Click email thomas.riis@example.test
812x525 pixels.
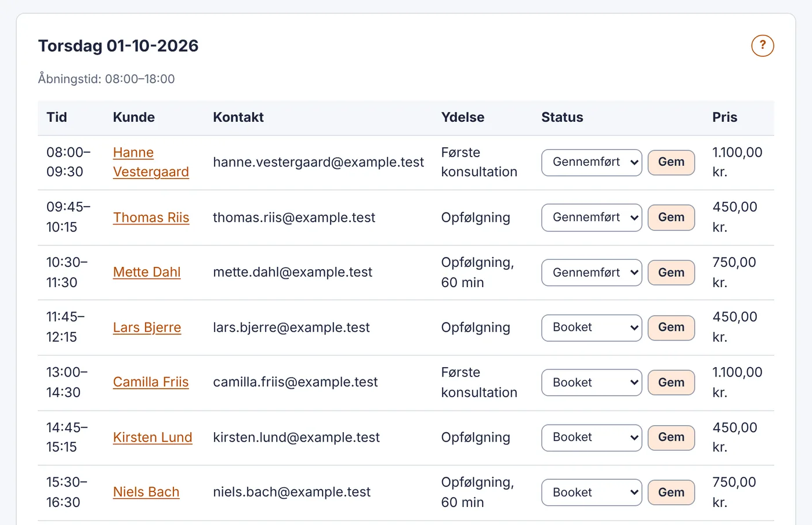pyautogui.click(x=294, y=218)
